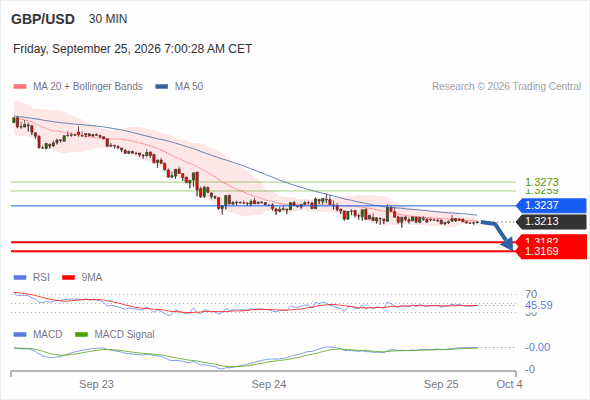Toggle the MA 50 legend label
This screenshot has width=590, height=400.
(x=189, y=87)
